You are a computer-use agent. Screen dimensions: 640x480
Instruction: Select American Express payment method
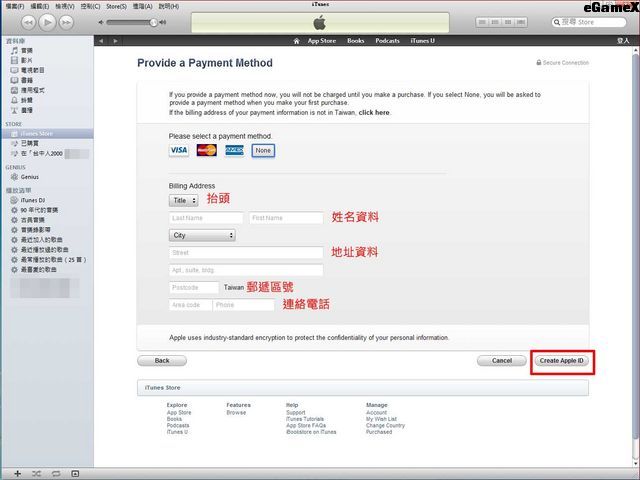click(235, 150)
